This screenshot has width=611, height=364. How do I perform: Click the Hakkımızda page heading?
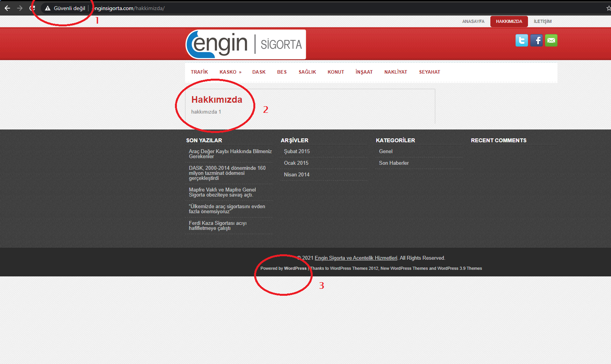pos(217,100)
